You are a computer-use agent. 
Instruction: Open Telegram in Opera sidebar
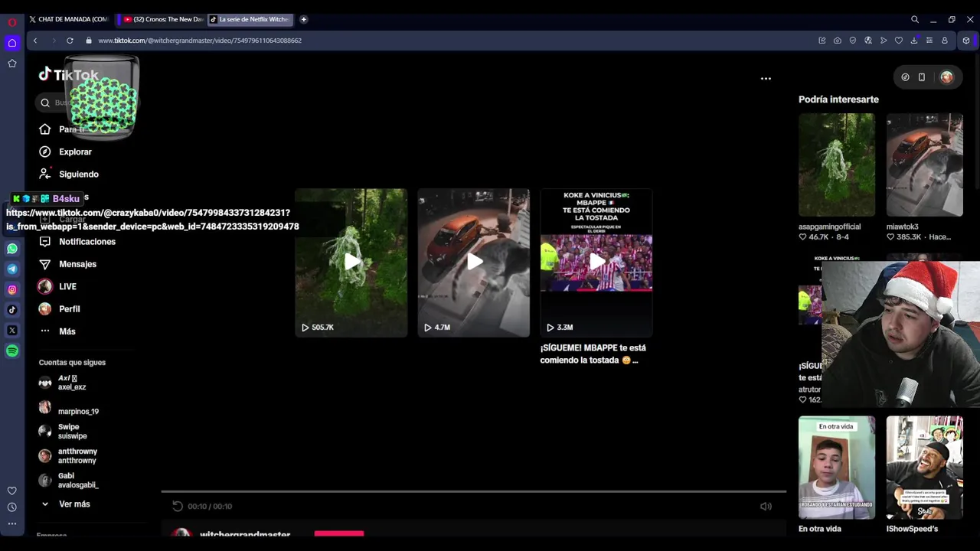coord(12,269)
